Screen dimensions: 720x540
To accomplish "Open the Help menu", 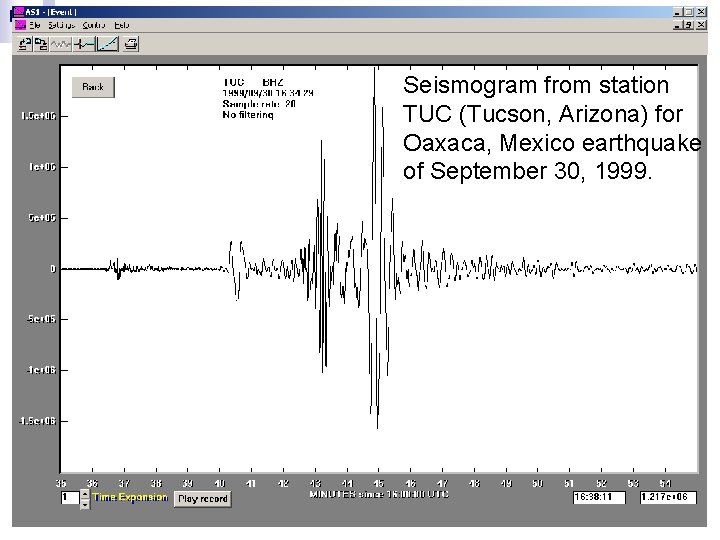I will pos(122,25).
